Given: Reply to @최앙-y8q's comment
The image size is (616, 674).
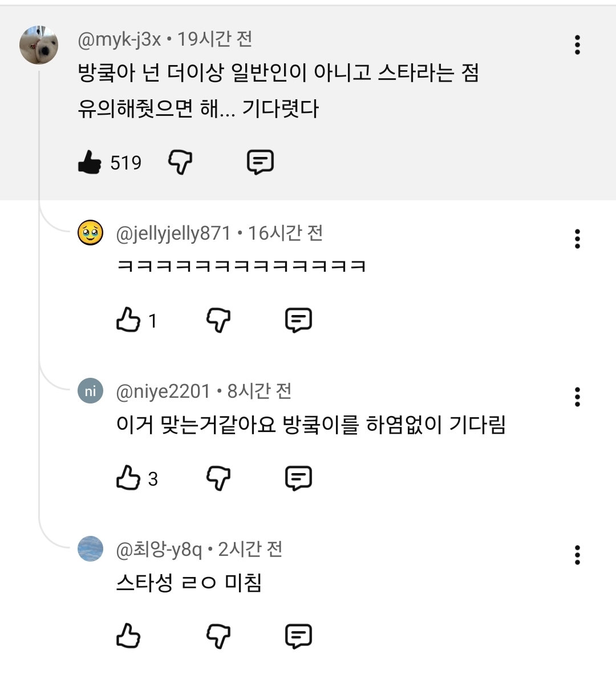Looking at the screenshot, I should click(298, 636).
